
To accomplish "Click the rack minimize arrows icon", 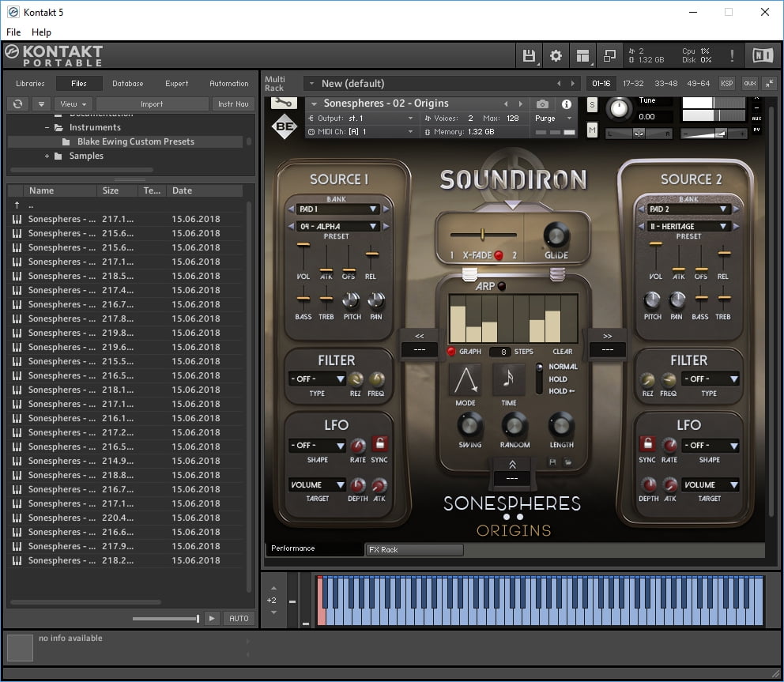I will coord(770,84).
